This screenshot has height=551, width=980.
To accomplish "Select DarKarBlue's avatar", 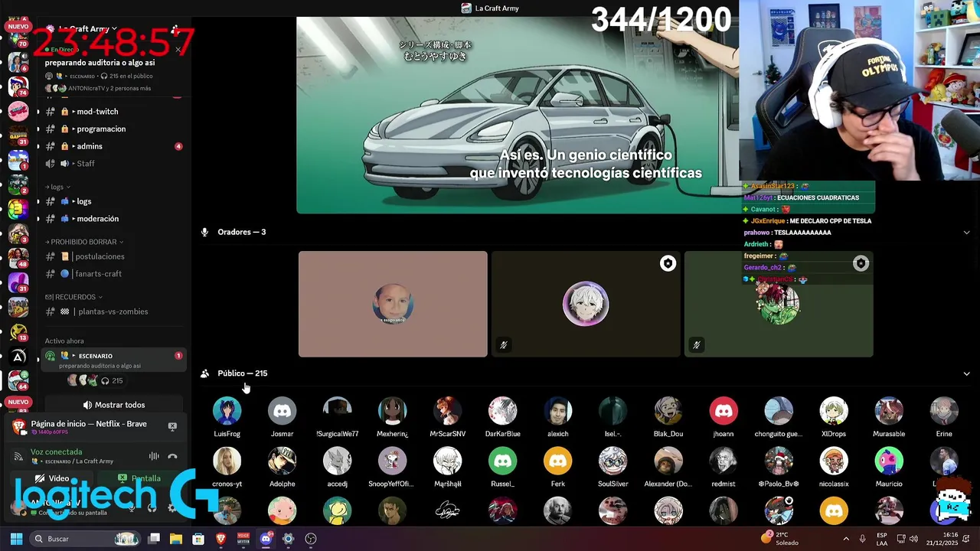I will pos(502,411).
